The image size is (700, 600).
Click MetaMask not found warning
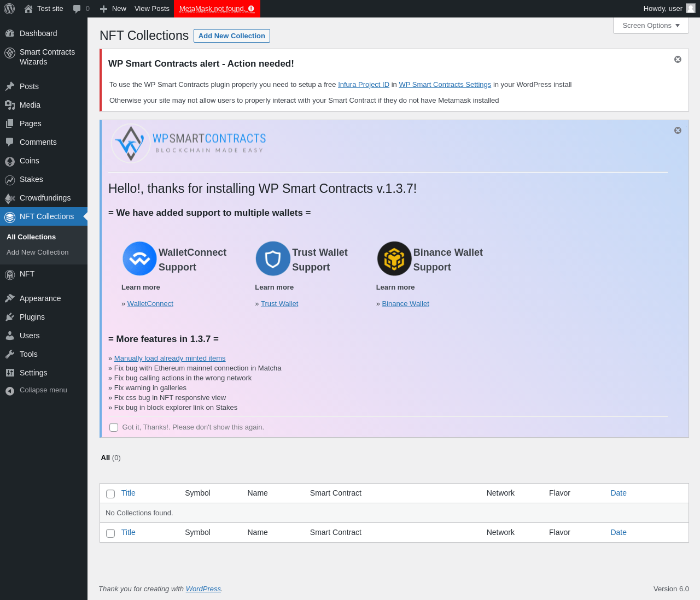pyautogui.click(x=217, y=9)
